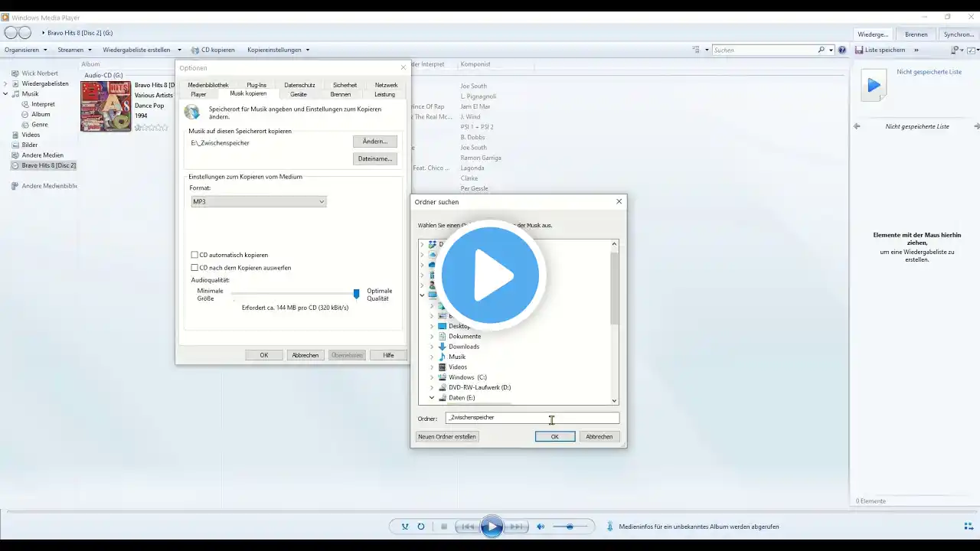The height and width of the screenshot is (551, 980).
Task: Check CD nach dem Kopieren auswerfen
Action: (194, 268)
